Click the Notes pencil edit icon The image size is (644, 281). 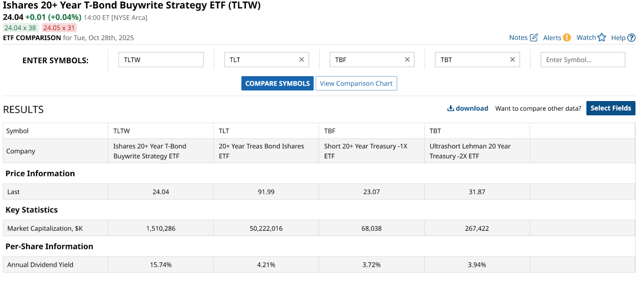tap(534, 37)
